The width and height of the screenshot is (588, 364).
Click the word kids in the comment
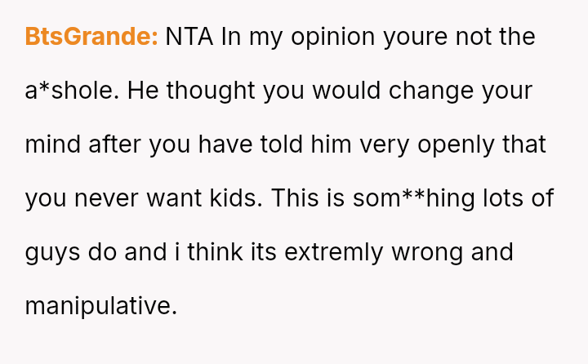pos(236,198)
